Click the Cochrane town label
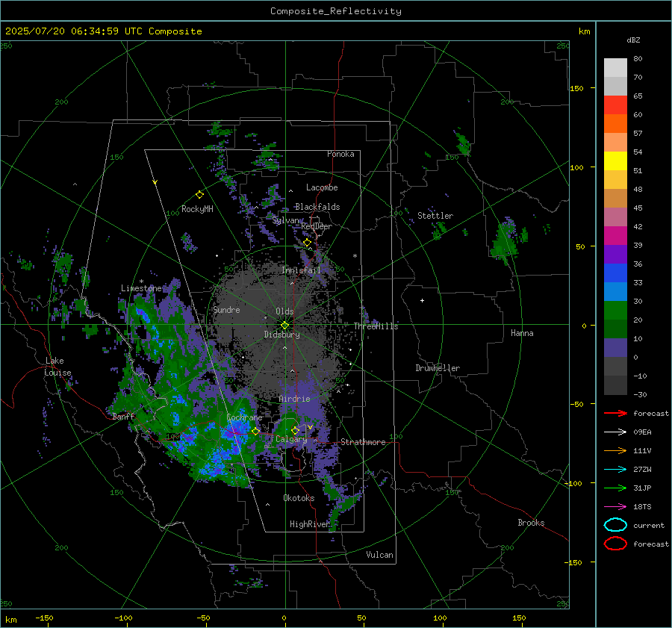The width and height of the screenshot is (672, 628). tap(244, 417)
